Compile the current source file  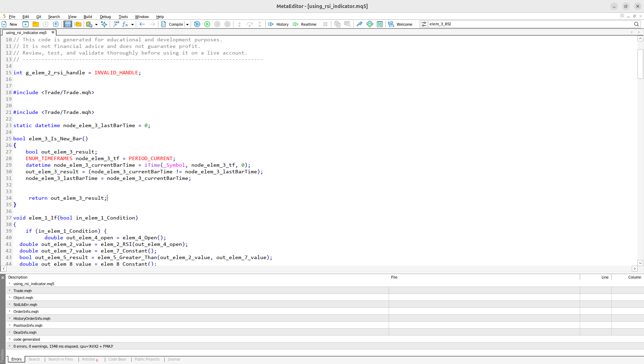[x=172, y=24]
